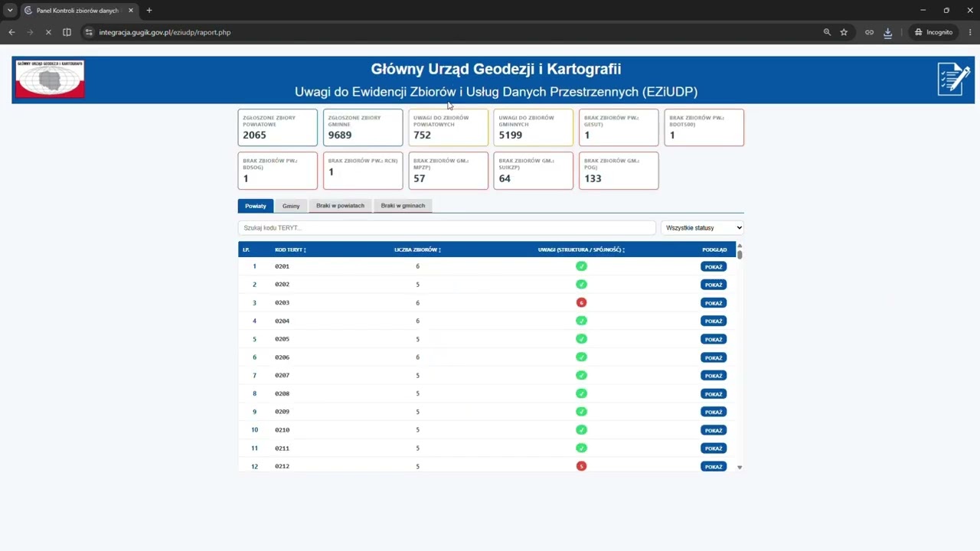Click the Brak zbiorów GM.: POG 133 card
The image size is (980, 551).
pos(619,171)
